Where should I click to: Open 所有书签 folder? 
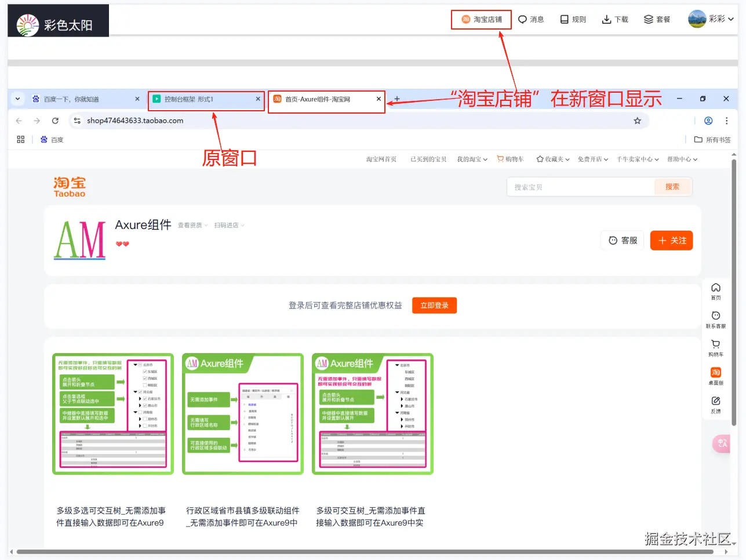712,140
